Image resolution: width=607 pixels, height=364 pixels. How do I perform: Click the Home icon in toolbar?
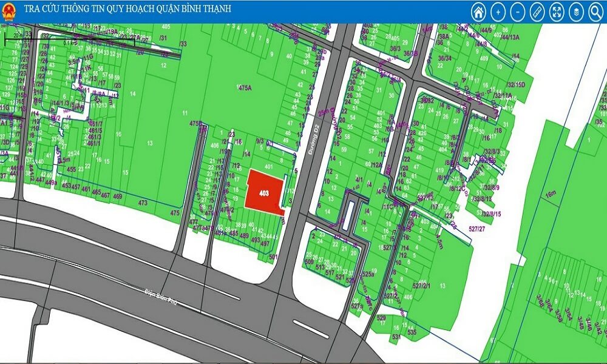[479, 12]
